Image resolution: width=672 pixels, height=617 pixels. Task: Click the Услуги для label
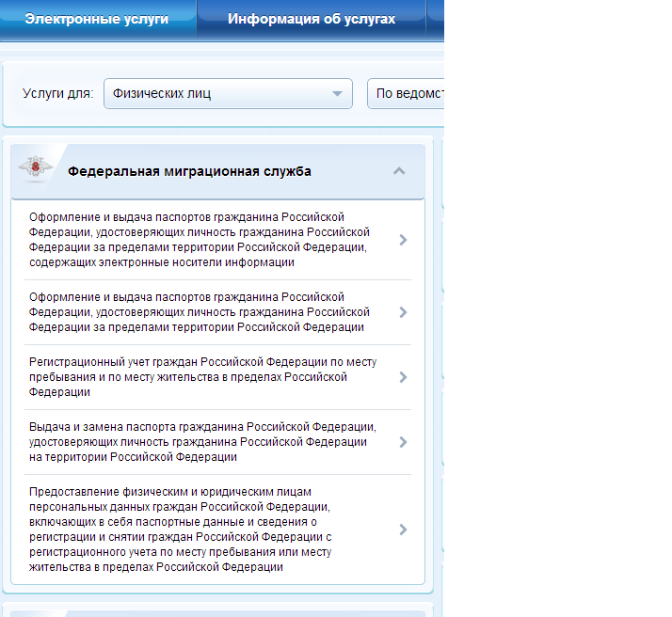57,93
